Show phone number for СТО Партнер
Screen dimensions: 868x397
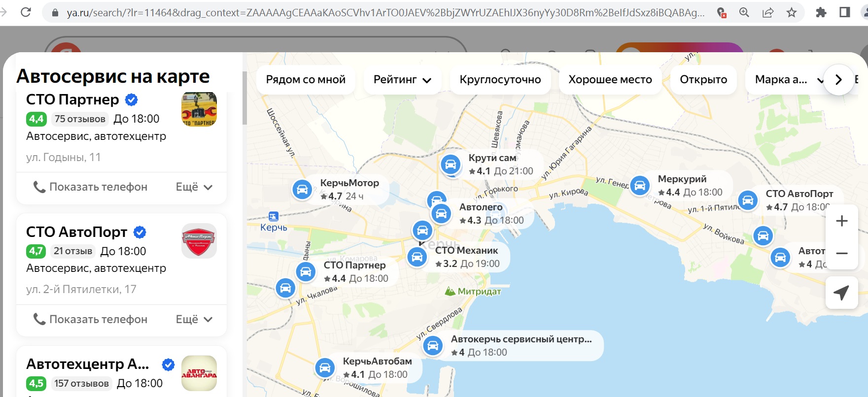[x=91, y=187]
